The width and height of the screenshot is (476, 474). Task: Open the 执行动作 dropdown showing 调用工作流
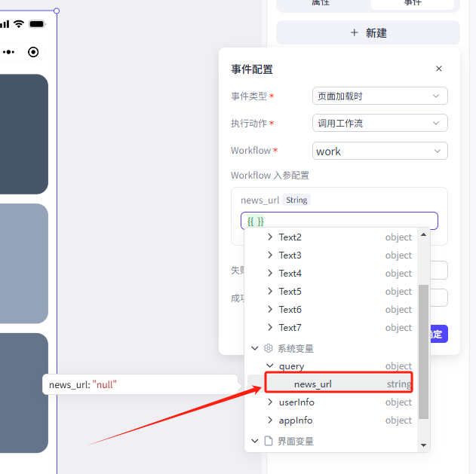(379, 124)
